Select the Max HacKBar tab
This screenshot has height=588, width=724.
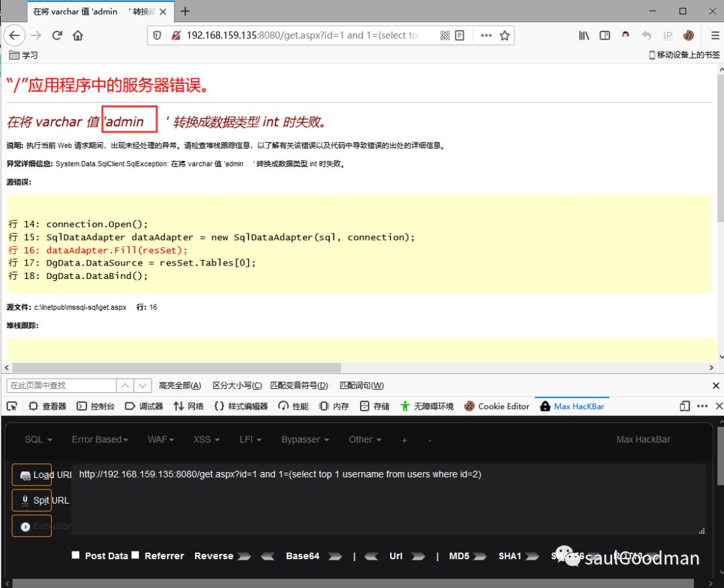(572, 406)
